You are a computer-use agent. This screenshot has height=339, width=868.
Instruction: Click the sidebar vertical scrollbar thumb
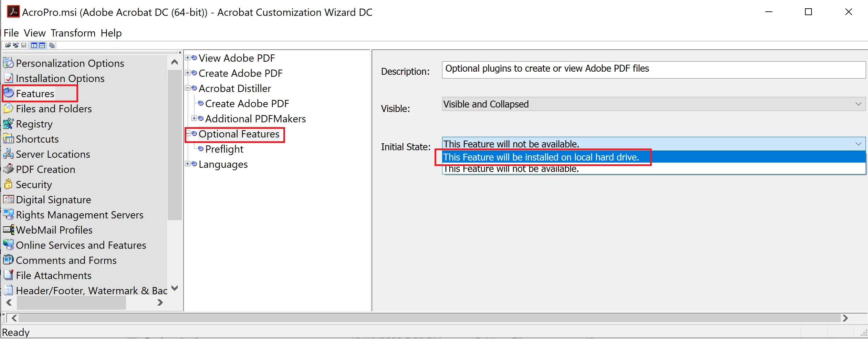(175, 145)
